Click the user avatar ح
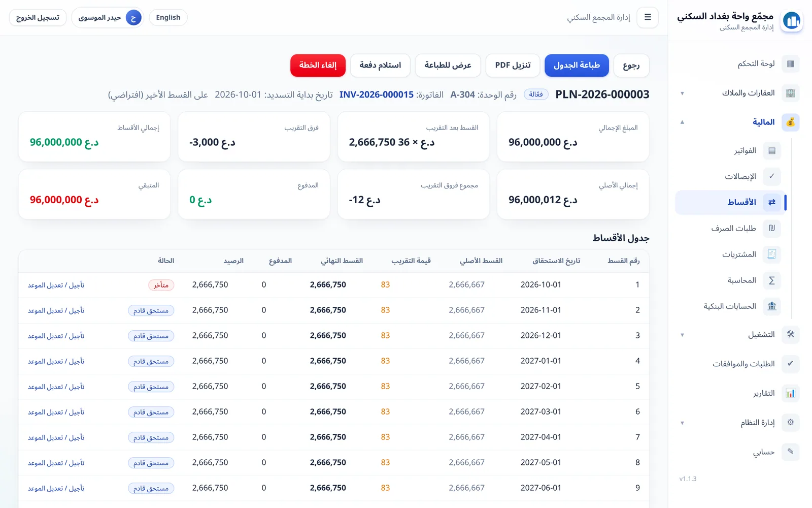The image size is (812, 508). pyautogui.click(x=133, y=18)
